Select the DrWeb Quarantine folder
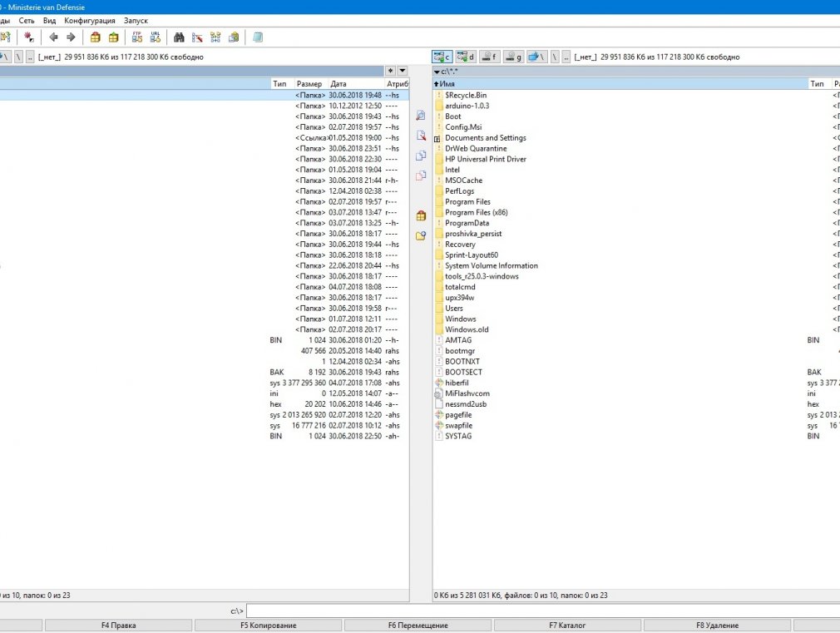This screenshot has width=840, height=633. tap(476, 148)
